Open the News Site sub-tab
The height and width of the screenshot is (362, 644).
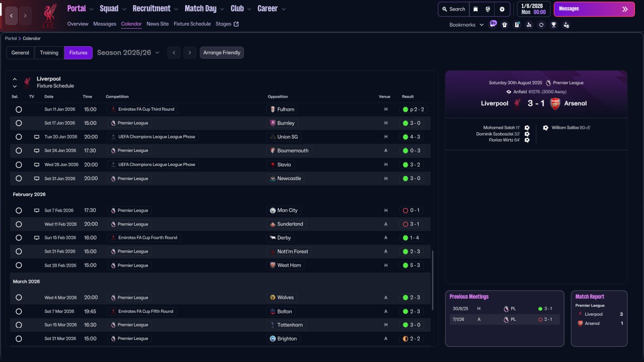[158, 24]
